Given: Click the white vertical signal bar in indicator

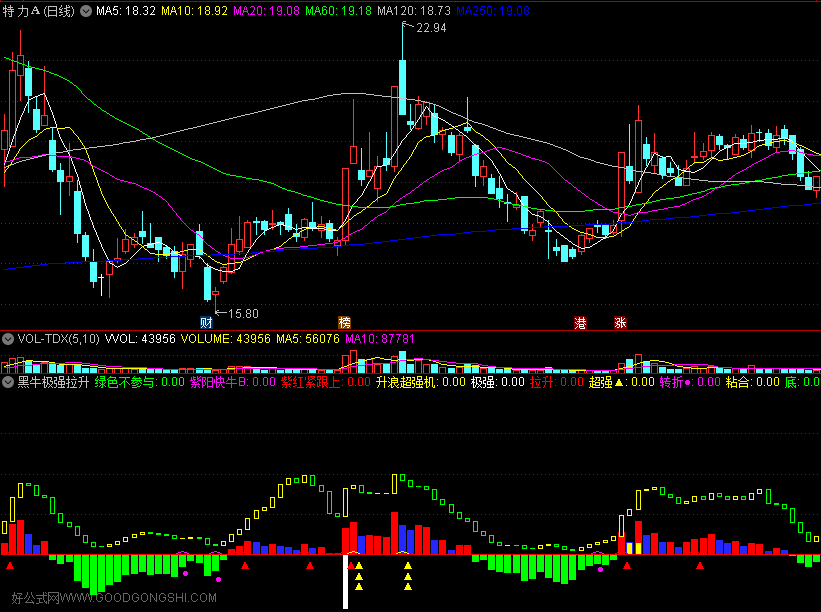Looking at the screenshot, I should coord(345,582).
